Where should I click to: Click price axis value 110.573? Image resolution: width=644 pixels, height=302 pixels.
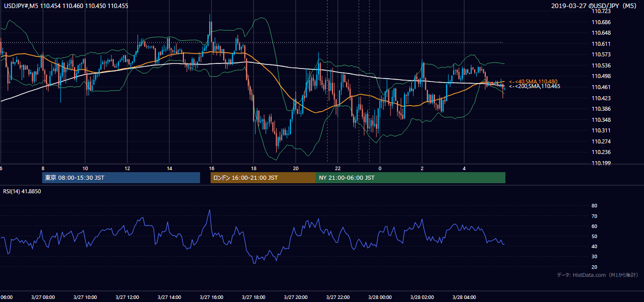[x=601, y=55]
